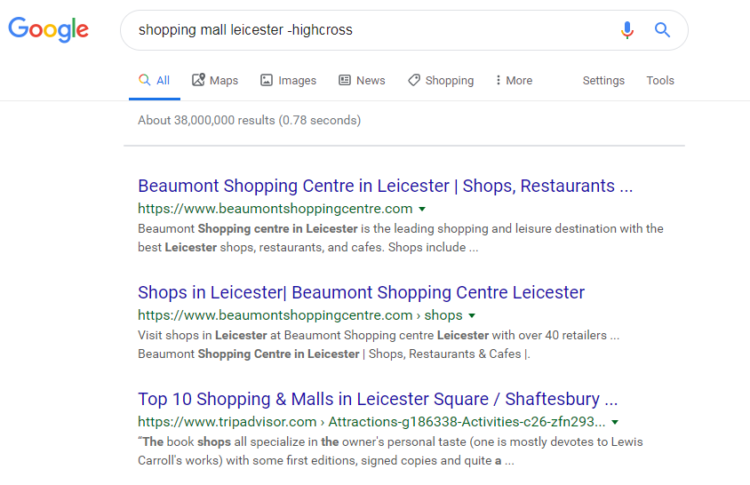Screen dimensions: 750x485
Task: Show search Tools filters
Action: (x=660, y=81)
